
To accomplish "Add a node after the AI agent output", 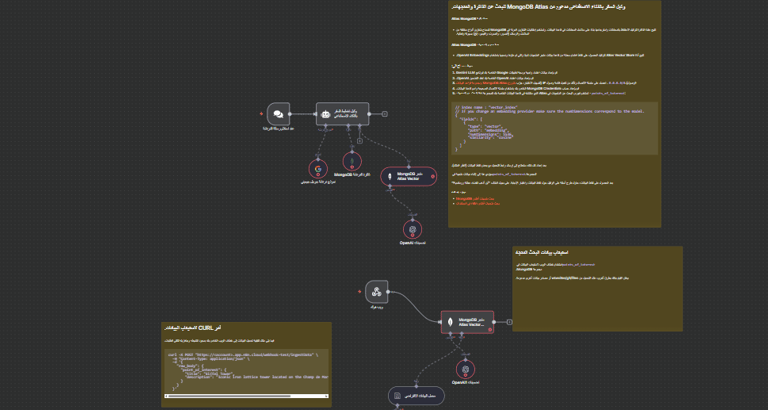I will pos(385,114).
